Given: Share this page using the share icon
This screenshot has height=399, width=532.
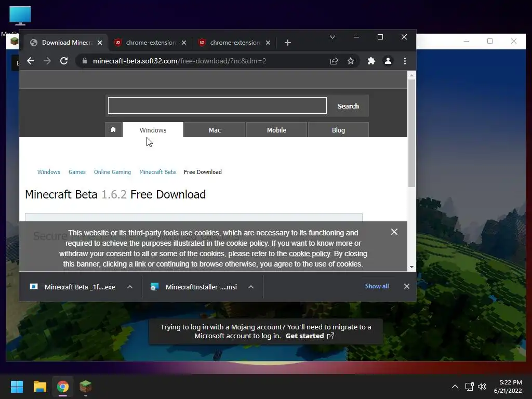Looking at the screenshot, I should (x=334, y=61).
